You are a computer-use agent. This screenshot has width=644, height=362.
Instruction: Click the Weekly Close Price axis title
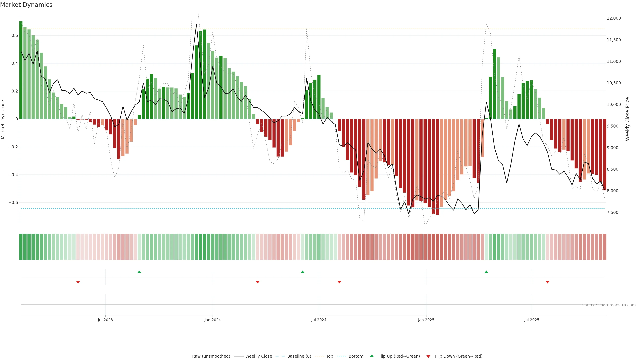[628, 119]
